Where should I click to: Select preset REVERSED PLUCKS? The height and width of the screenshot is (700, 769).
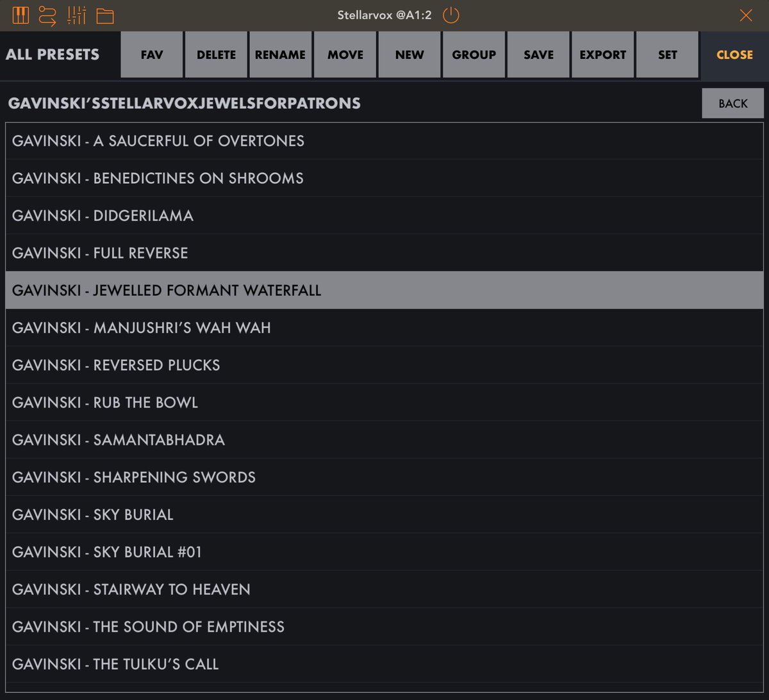pos(384,365)
